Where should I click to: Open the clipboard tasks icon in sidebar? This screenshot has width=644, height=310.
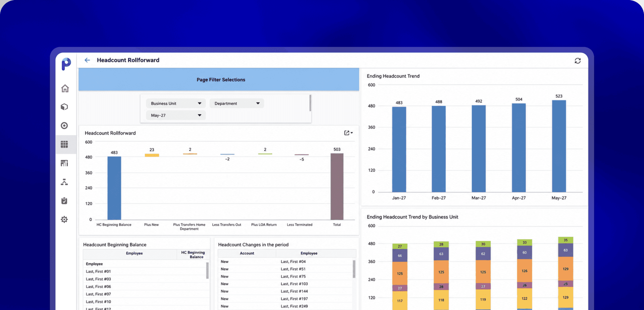[x=64, y=201]
